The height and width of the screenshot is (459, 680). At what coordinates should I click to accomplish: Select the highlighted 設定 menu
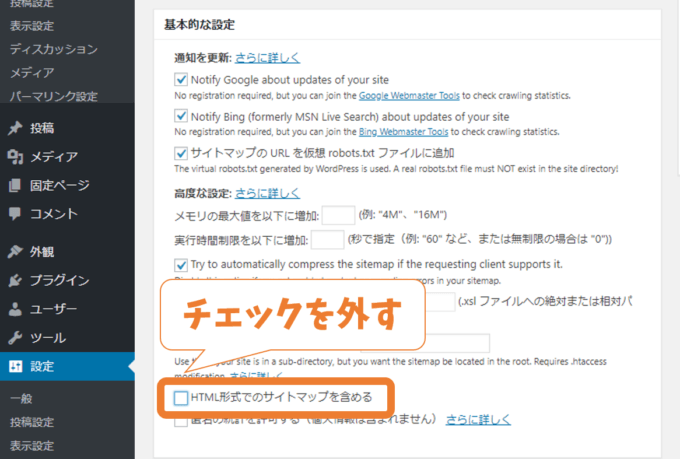click(x=67, y=366)
